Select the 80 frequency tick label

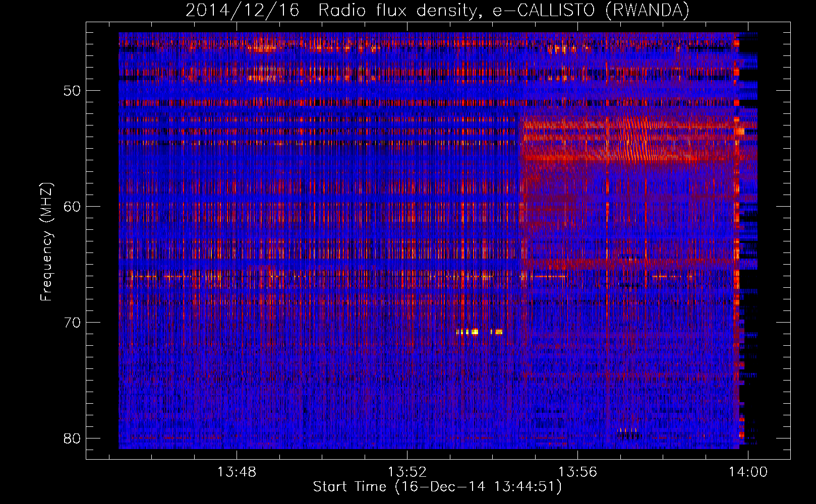72,438
